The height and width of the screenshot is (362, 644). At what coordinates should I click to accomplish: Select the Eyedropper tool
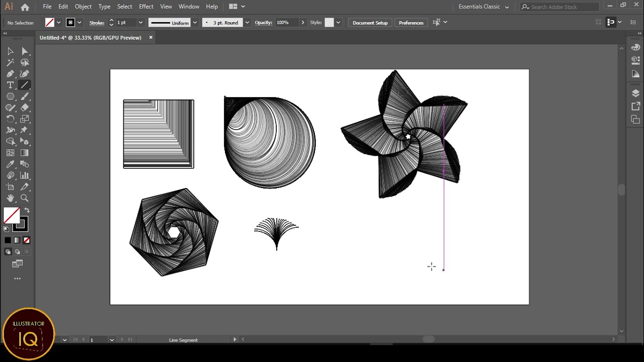click(x=10, y=164)
